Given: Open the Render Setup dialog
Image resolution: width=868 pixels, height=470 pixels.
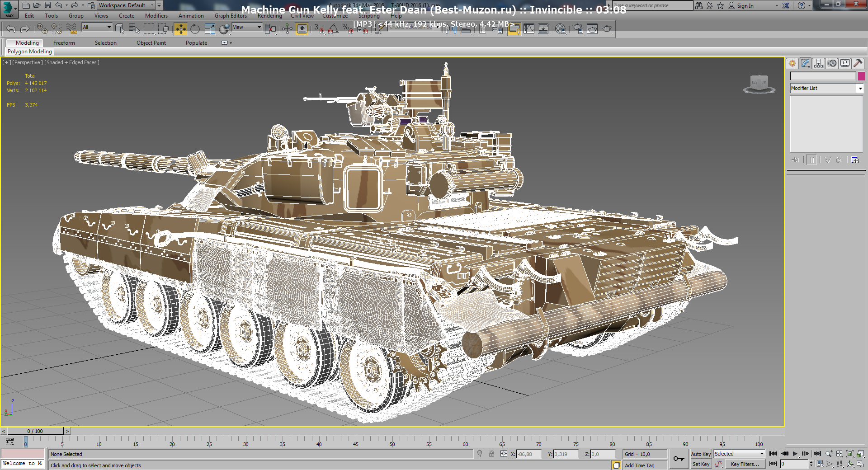Looking at the screenshot, I should [577, 29].
